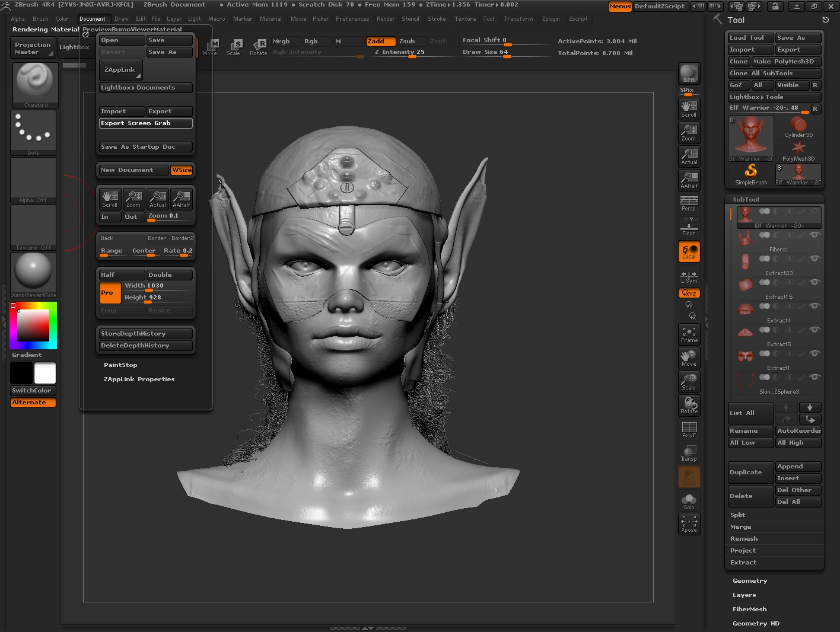Viewport: 840px width, 632px height.
Task: Expand the Project subsection
Action: click(743, 551)
